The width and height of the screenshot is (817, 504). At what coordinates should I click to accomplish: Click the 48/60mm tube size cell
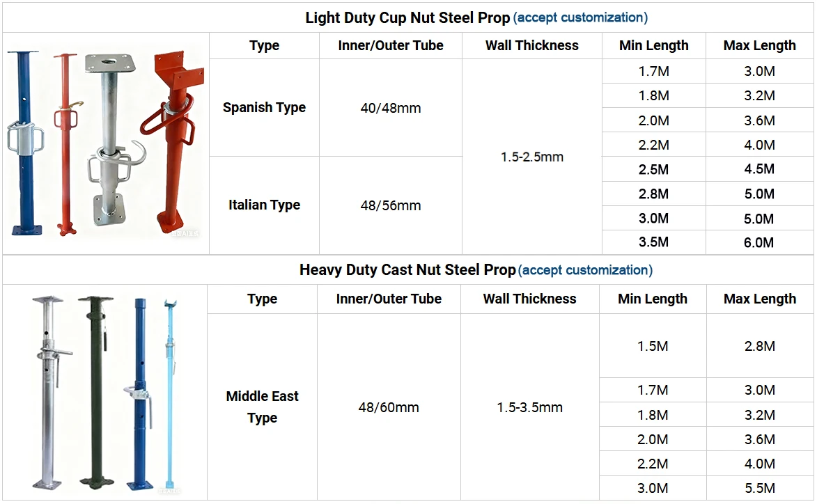tap(389, 407)
